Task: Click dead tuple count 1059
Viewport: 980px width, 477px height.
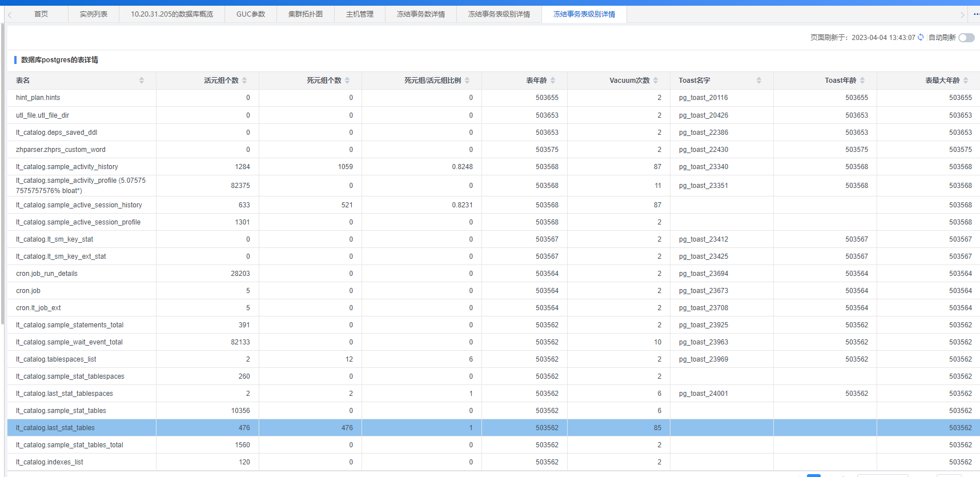Action: [x=345, y=167]
